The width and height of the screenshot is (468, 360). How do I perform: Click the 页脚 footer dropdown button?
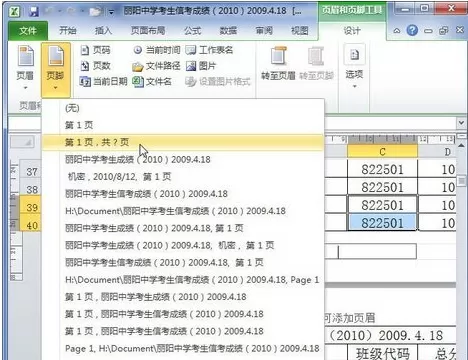click(56, 69)
